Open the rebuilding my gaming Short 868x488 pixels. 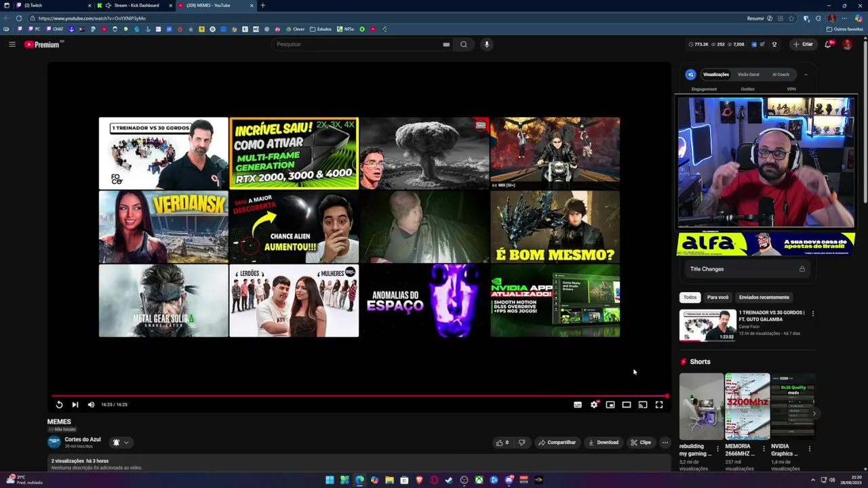tap(701, 406)
